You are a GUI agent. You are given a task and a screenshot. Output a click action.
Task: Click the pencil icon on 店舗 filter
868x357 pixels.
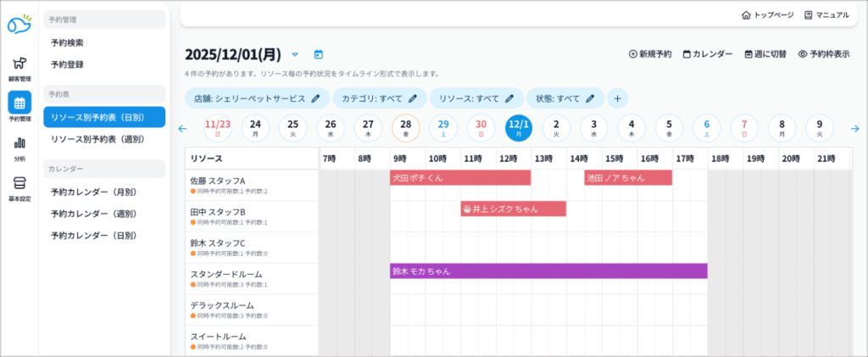(315, 98)
